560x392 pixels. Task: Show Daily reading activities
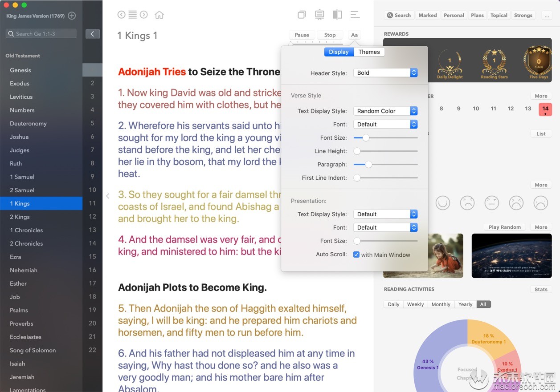pyautogui.click(x=393, y=304)
